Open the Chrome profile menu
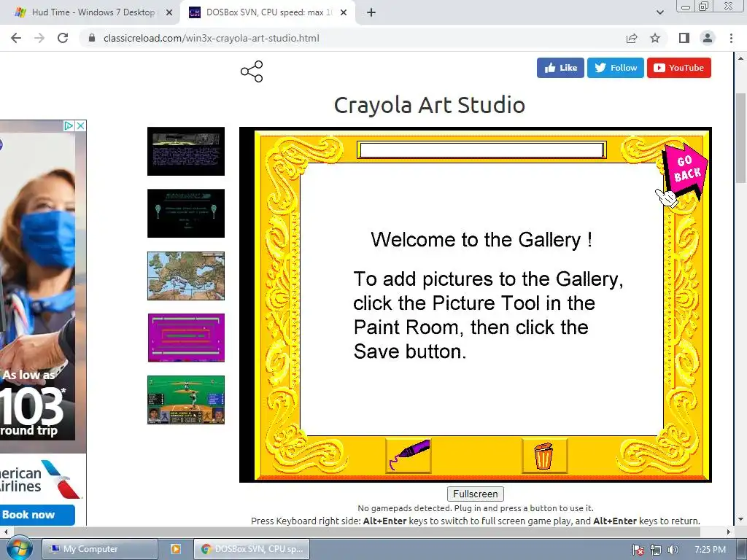747x560 pixels. [708, 38]
